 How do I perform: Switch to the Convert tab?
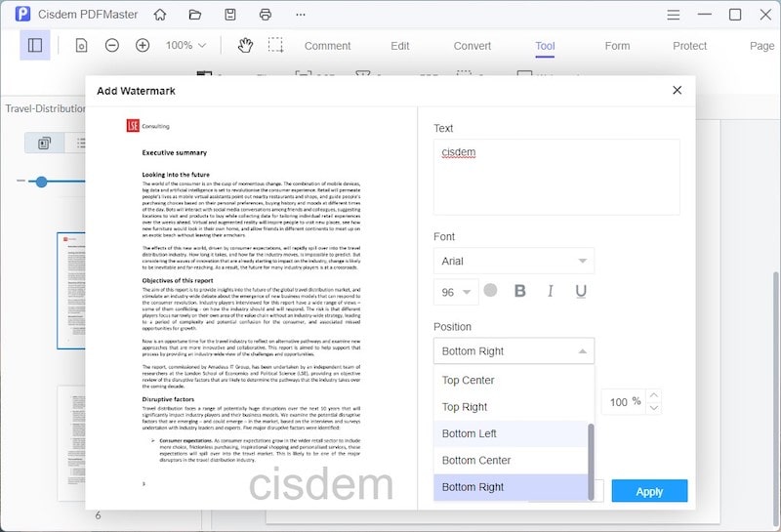(473, 46)
